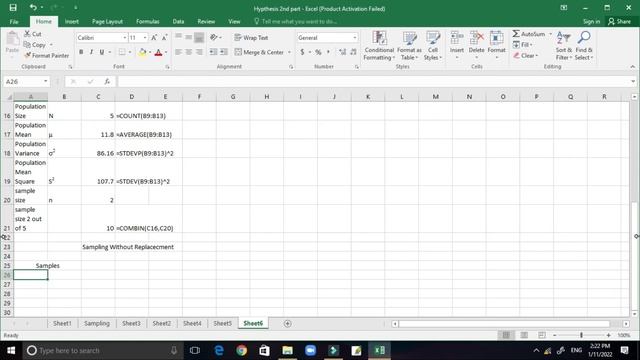
Task: Open the font size dropdown
Action: click(145, 38)
